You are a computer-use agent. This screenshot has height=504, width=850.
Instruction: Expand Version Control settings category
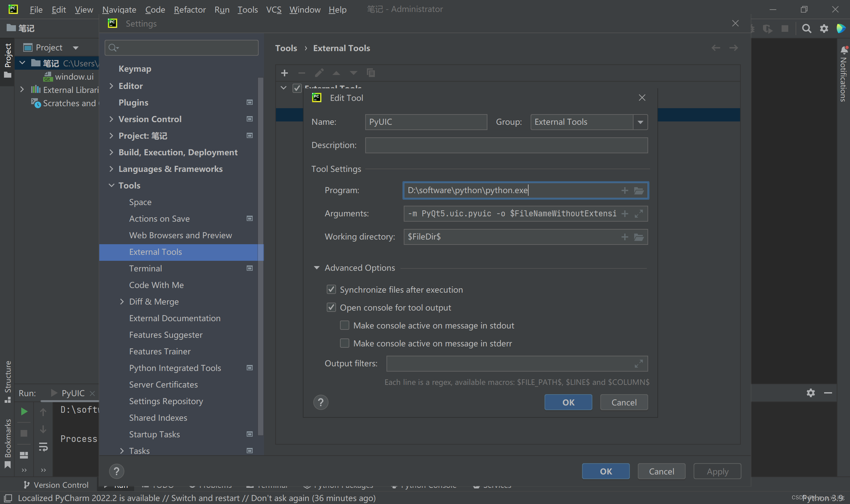tap(112, 119)
